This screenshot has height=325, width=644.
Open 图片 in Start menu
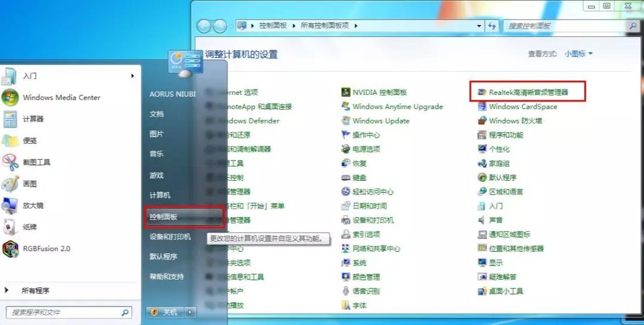156,134
